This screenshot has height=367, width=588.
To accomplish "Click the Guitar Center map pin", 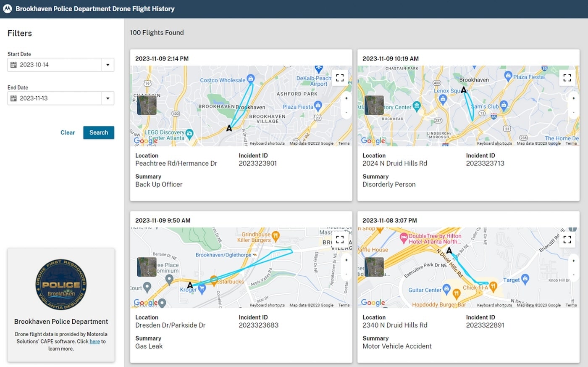I will click(446, 289).
